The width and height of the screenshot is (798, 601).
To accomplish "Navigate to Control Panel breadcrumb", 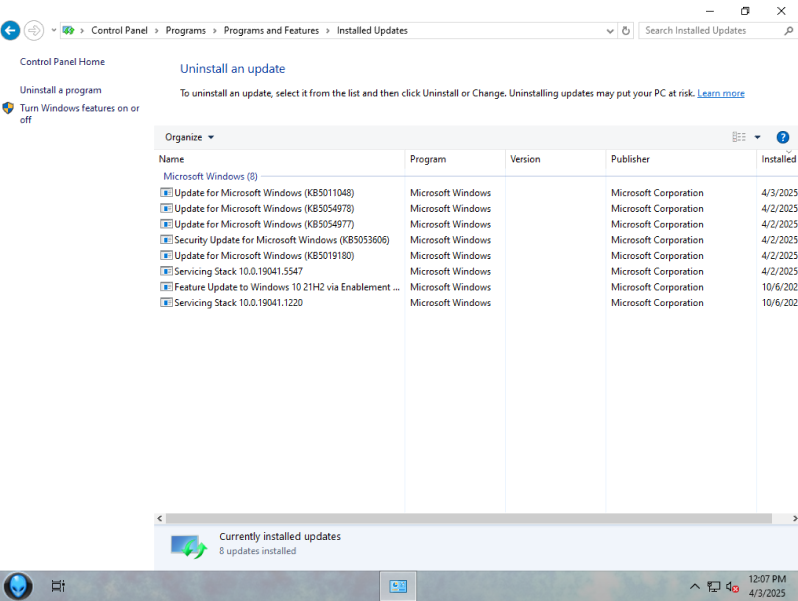I will (119, 31).
